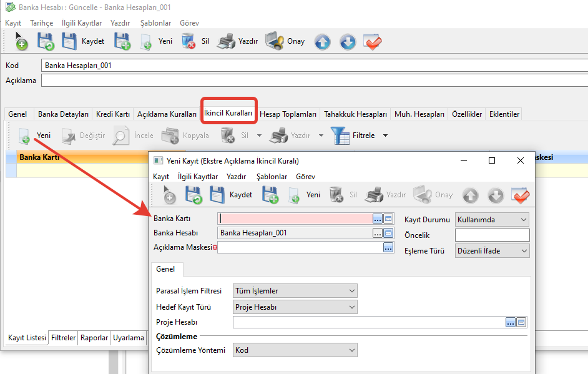588x374 pixels.
Task: Click the blue up arrow in main toolbar
Action: 322,42
